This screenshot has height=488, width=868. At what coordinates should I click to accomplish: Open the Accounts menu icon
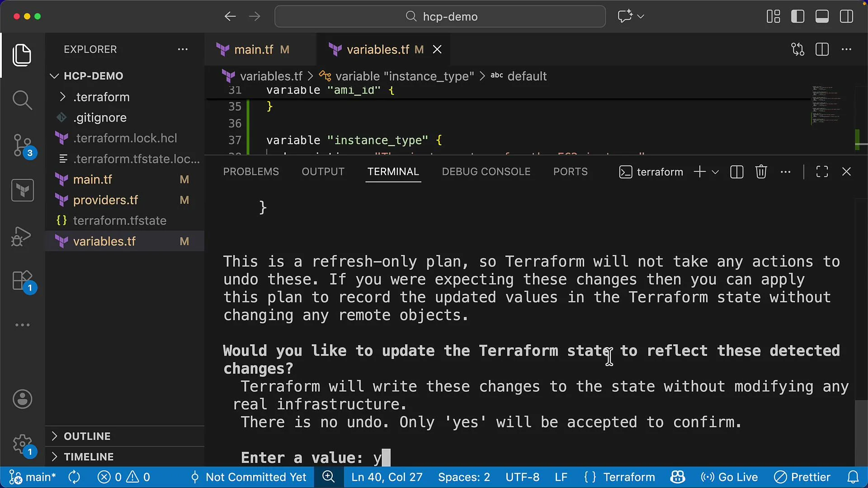[22, 399]
